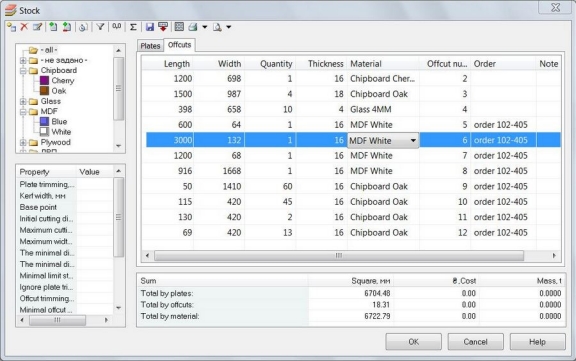This screenshot has height=361, width=576.
Task: Click the Cancel button
Action: point(475,342)
